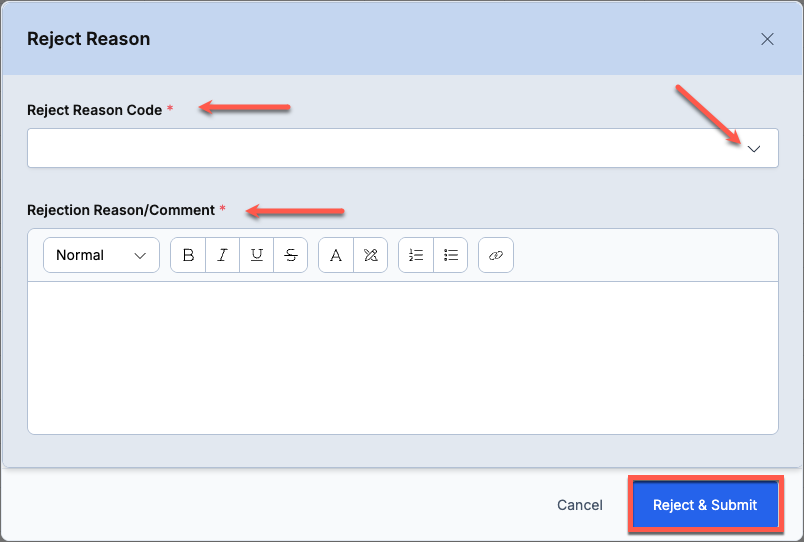
Task: Close the Reject Reason dialog
Action: [x=767, y=39]
